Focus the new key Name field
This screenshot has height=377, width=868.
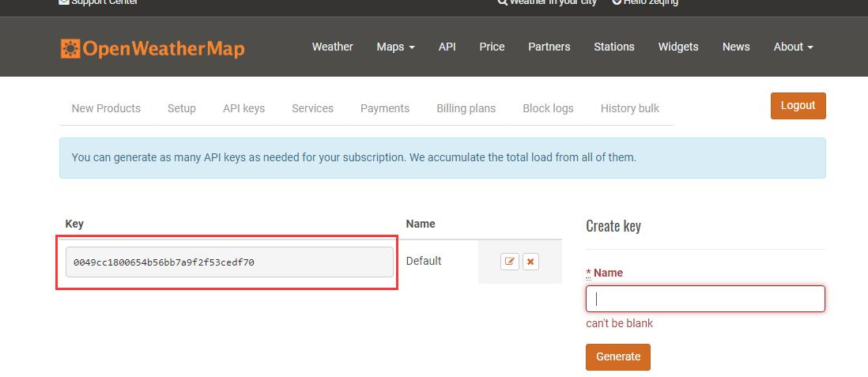coord(705,299)
